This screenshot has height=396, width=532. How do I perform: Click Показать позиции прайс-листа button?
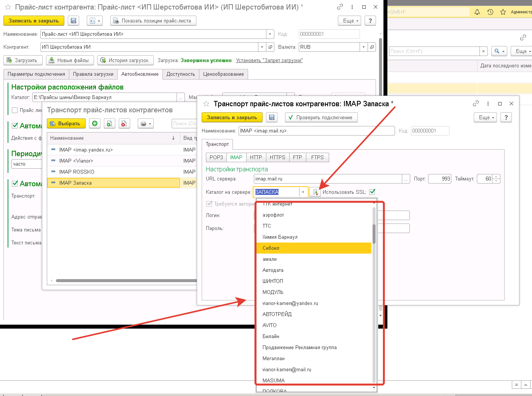(x=153, y=21)
